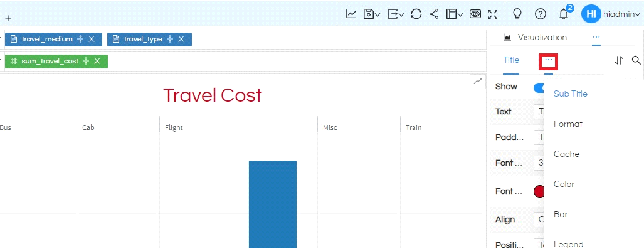Click the blue bar in Flight column
The height and width of the screenshot is (248, 644).
point(273,205)
